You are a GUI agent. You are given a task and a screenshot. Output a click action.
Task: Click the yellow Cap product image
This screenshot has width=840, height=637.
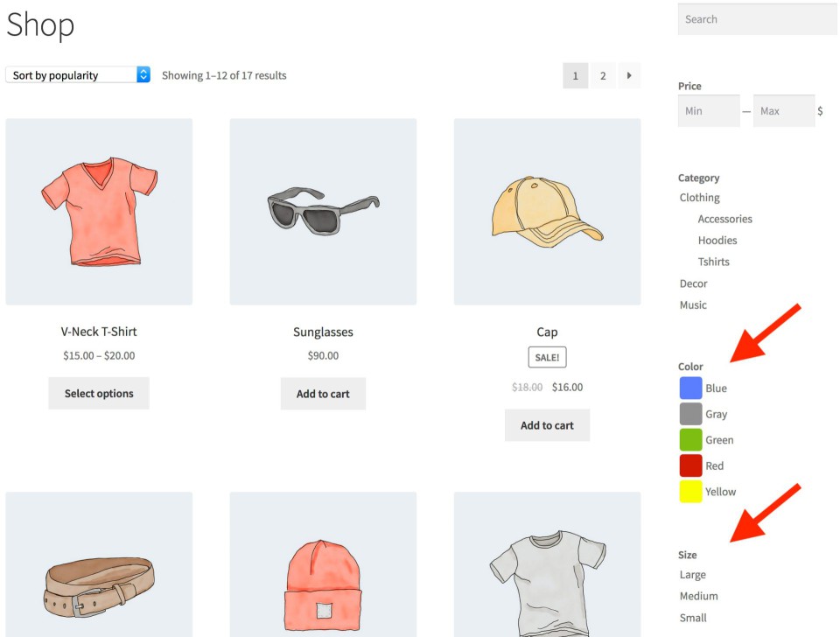547,212
